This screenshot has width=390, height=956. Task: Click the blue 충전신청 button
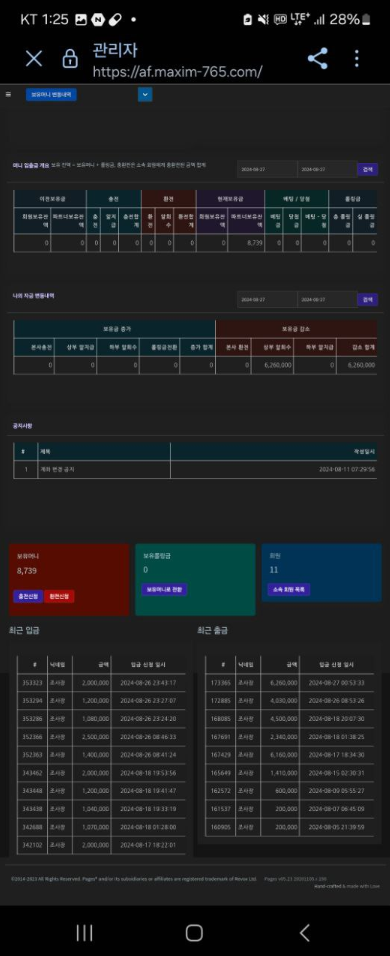point(28,596)
